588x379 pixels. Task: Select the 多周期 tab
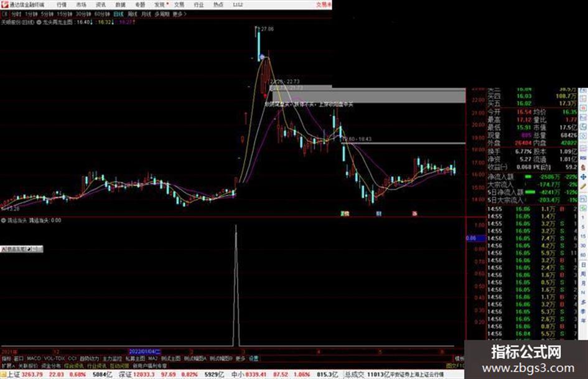pyautogui.click(x=162, y=14)
